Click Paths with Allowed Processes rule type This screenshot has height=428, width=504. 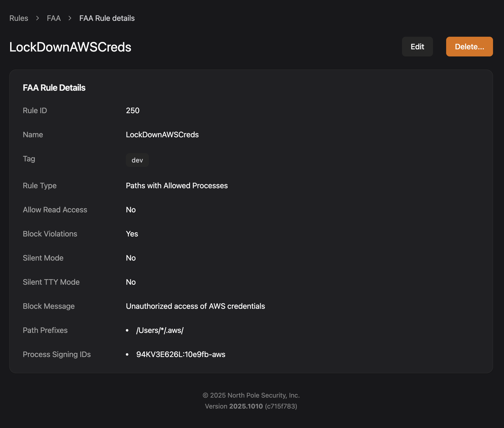tap(177, 186)
